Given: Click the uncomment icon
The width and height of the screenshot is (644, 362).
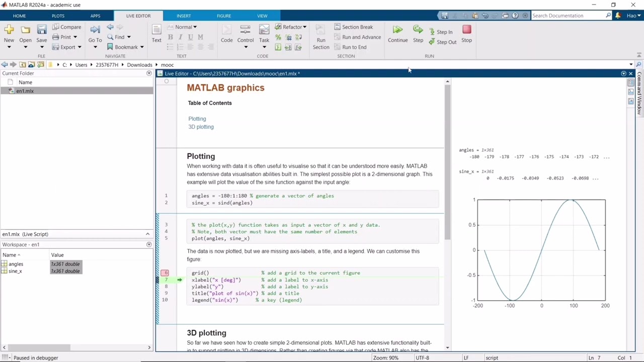Looking at the screenshot, I should (288, 37).
